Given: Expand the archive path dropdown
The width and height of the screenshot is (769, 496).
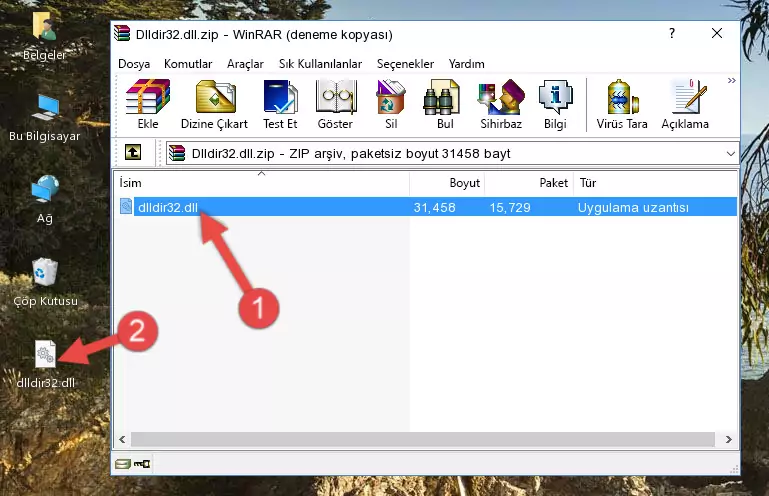Looking at the screenshot, I should point(730,154).
